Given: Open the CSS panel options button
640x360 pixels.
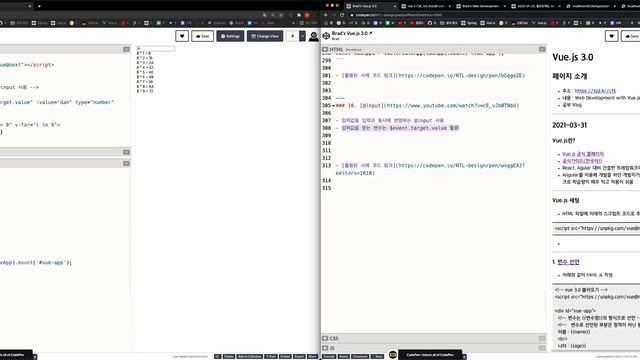Looking at the screenshot, I should (x=542, y=338).
